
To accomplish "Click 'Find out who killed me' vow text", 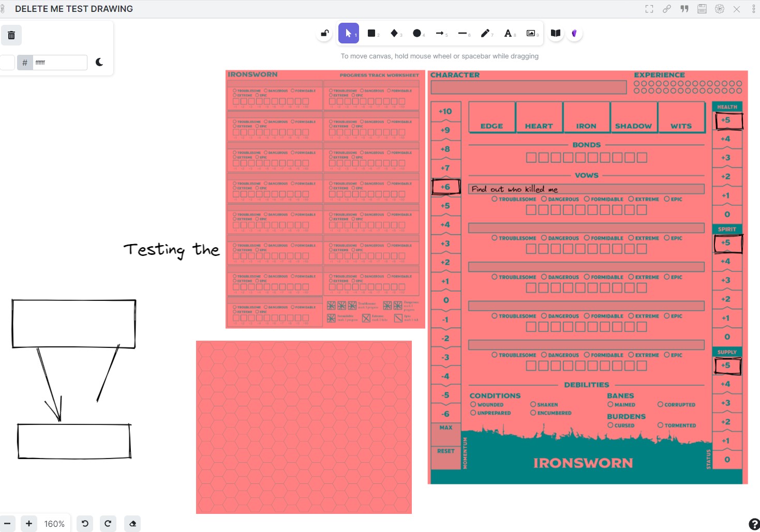I will [515, 189].
